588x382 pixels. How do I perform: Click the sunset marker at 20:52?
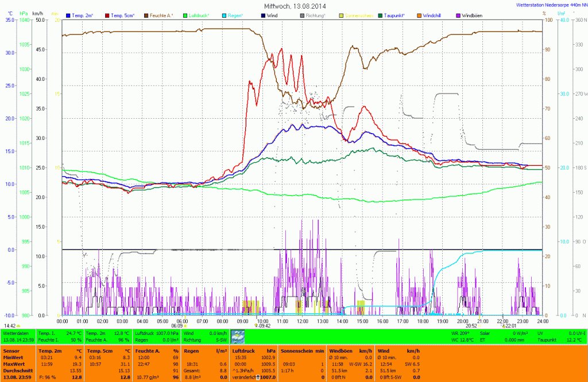479,325
